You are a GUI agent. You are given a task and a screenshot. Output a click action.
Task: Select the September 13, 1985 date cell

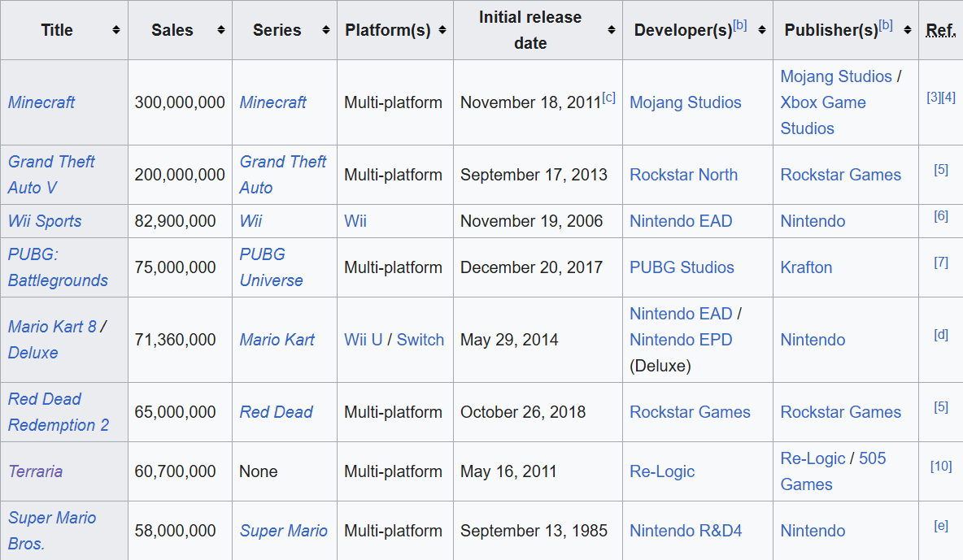click(538, 531)
